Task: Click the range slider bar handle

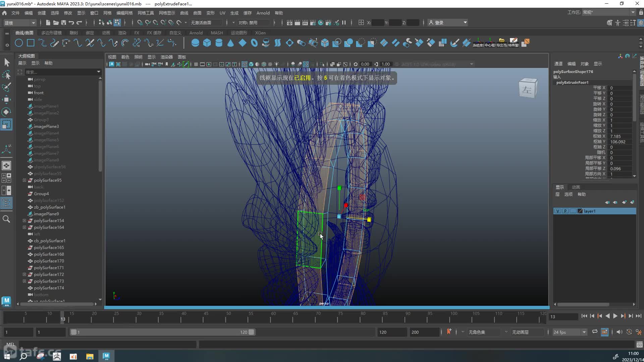Action: point(162,332)
